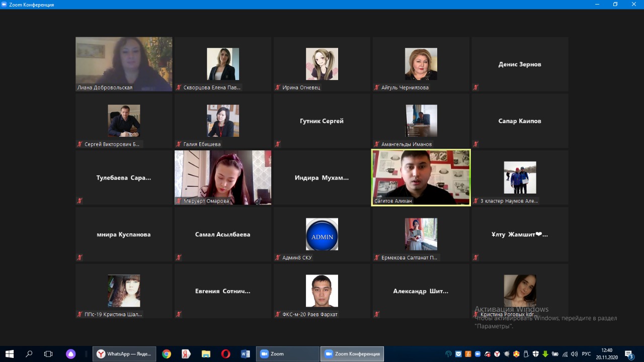Launch Alice voice assistant from taskbar
644x362 pixels.
tap(71, 354)
